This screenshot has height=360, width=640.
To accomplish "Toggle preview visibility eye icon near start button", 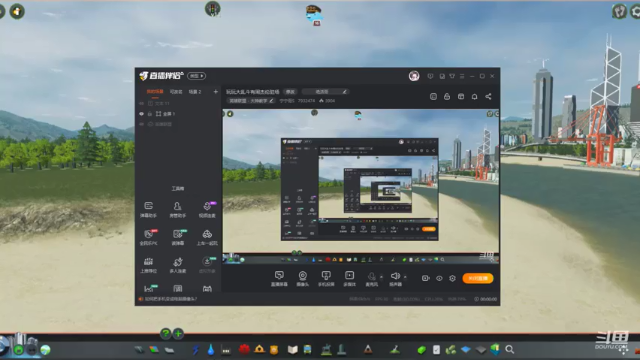I will tap(439, 278).
